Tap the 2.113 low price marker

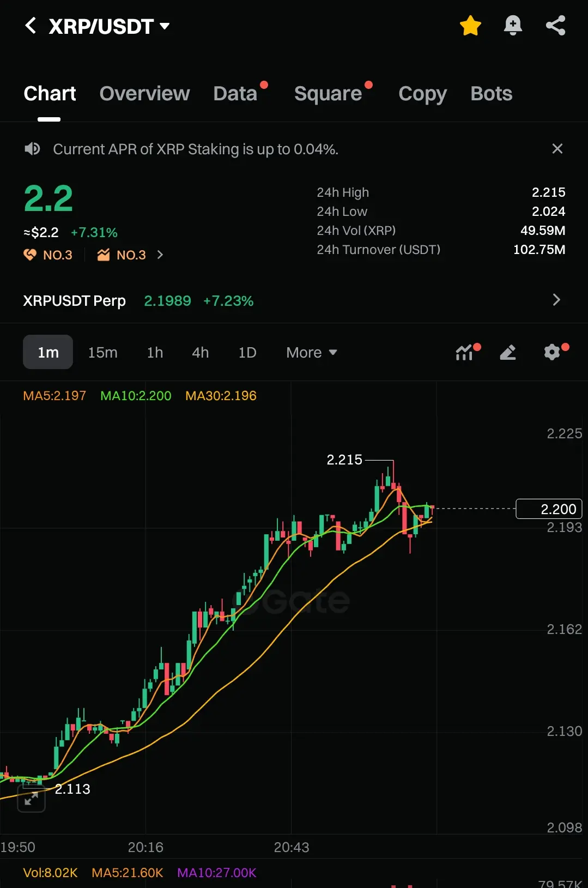(x=72, y=789)
